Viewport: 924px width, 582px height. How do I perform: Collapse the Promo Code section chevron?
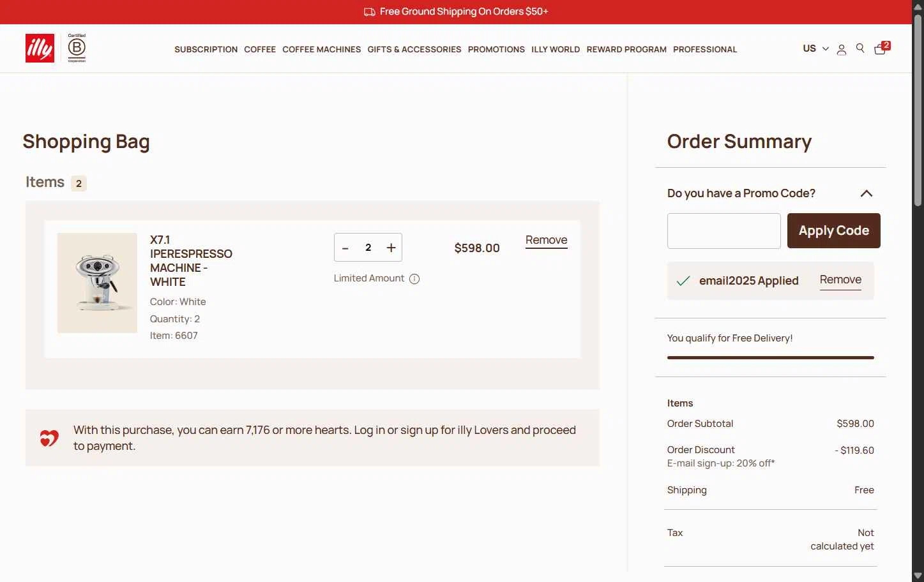(x=867, y=193)
